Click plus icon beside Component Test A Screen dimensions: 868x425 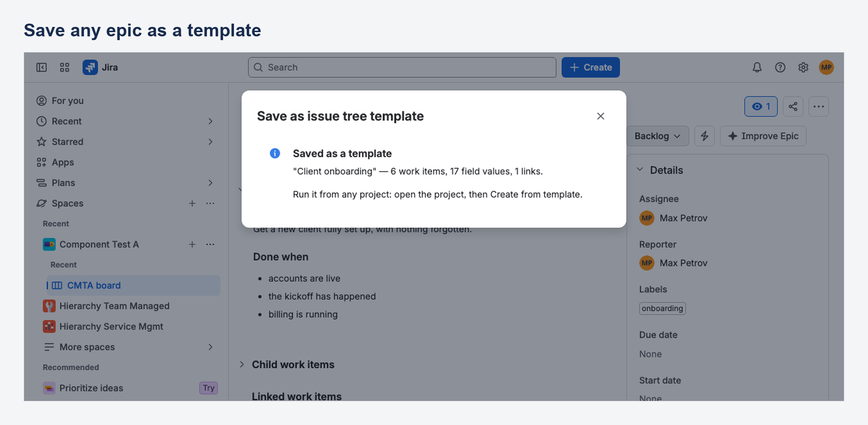coord(192,245)
